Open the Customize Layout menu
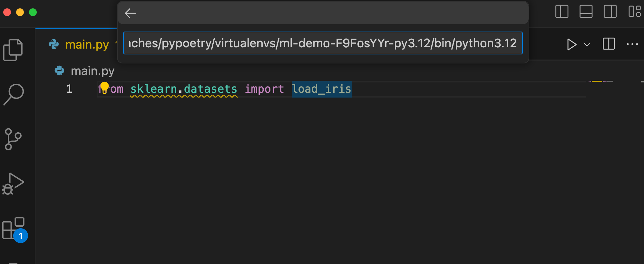The image size is (644, 264). 634,12
